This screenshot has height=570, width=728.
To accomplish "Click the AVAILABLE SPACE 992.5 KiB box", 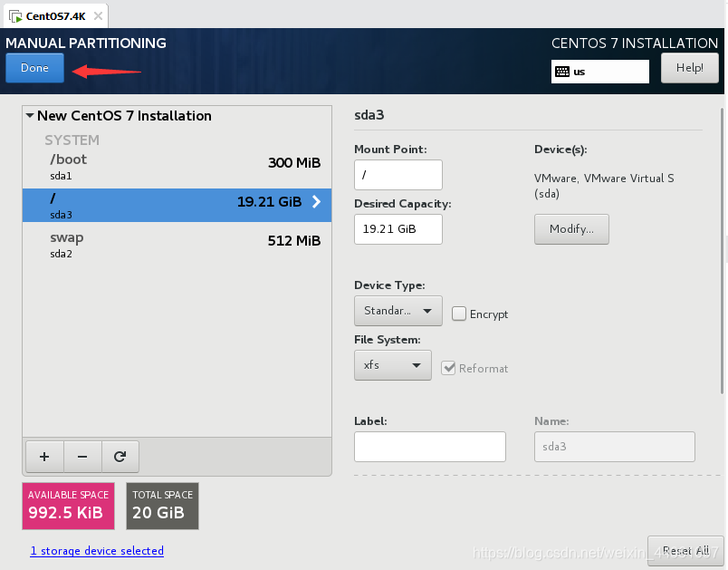I will pos(68,506).
